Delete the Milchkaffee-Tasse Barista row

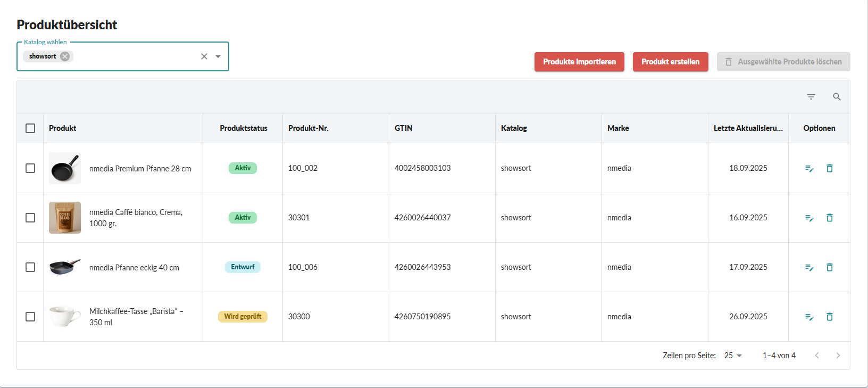click(829, 317)
